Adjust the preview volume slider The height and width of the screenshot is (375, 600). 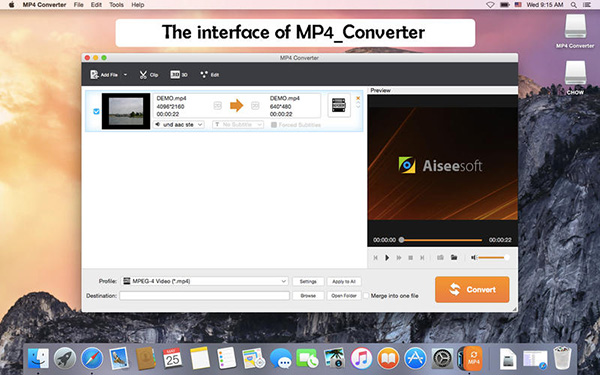[494, 258]
